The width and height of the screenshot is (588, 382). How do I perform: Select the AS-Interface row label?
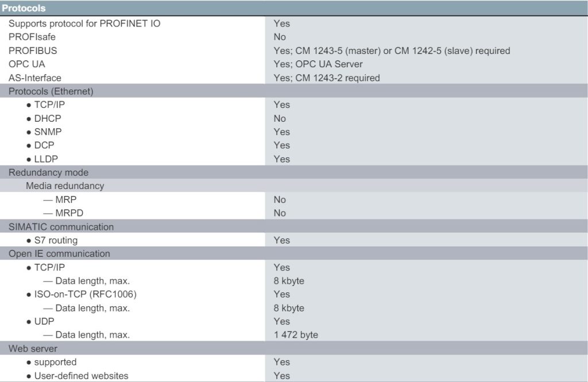tap(35, 78)
